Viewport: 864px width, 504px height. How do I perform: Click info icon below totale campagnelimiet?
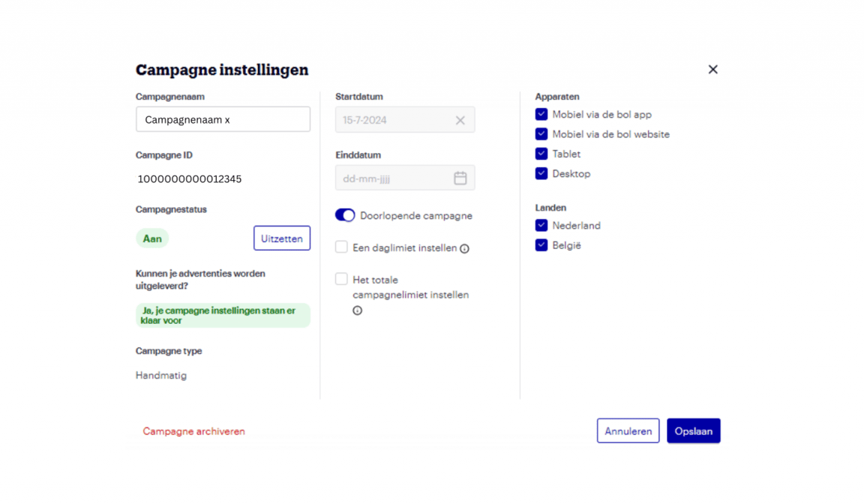point(357,310)
